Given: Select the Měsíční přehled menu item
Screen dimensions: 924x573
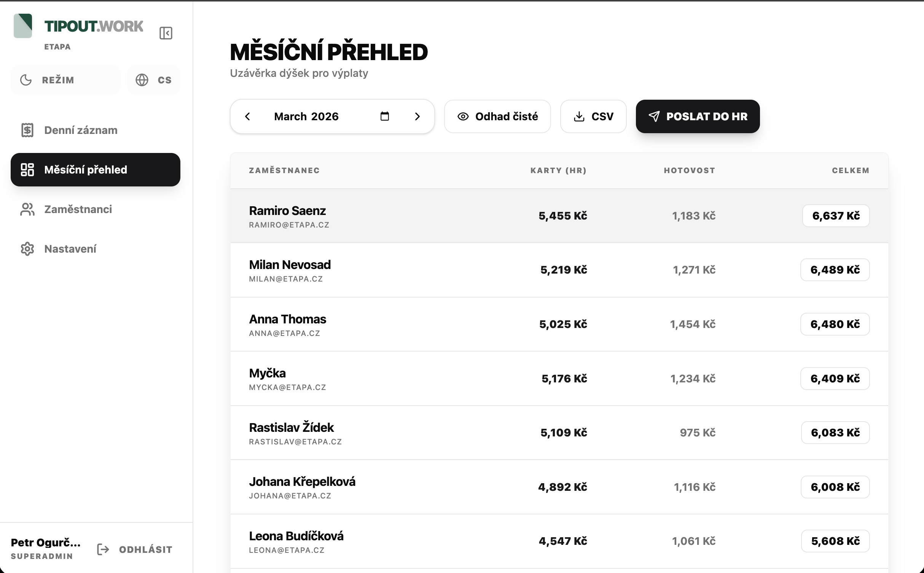Looking at the screenshot, I should point(95,170).
